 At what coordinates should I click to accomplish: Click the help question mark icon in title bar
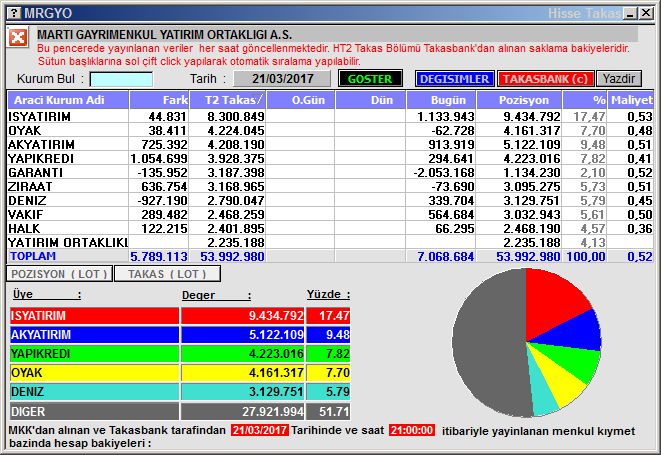(14, 13)
